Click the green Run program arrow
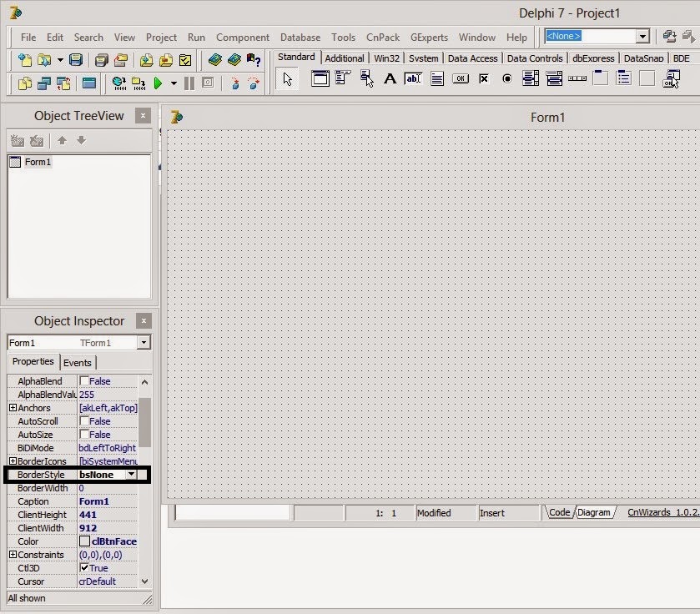Viewport: 700px width, 614px height. click(158, 83)
